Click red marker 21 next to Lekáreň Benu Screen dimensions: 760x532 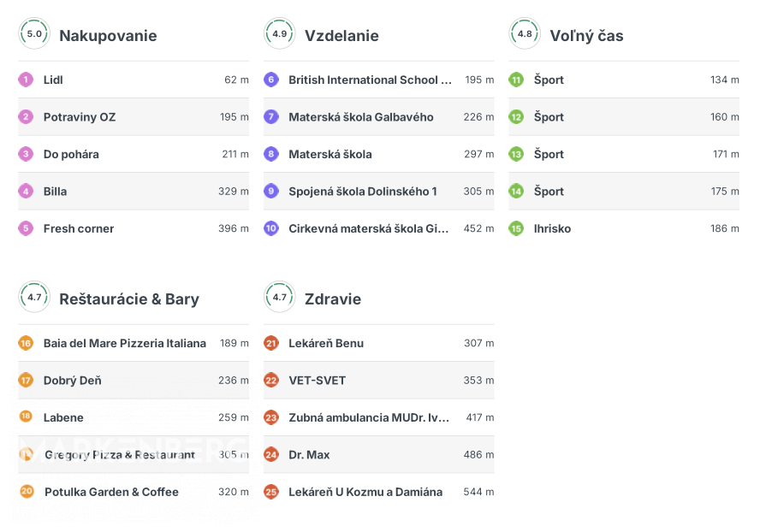(x=271, y=343)
